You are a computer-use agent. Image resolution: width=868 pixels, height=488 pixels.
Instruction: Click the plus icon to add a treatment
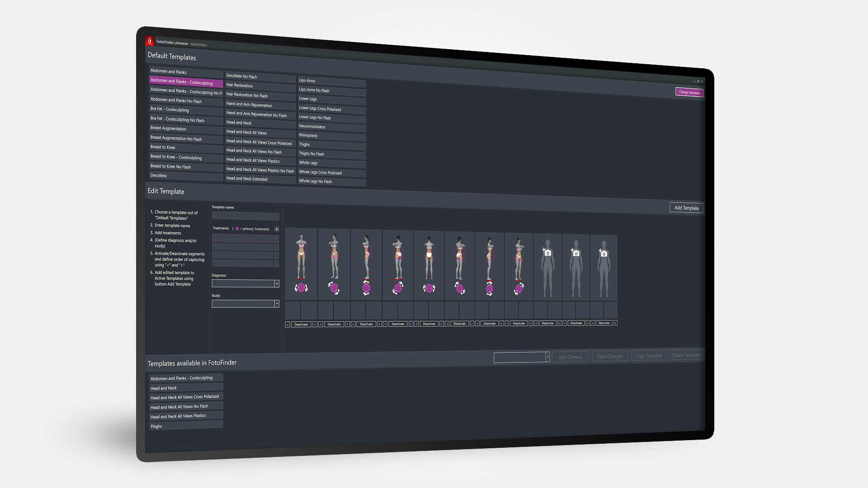tap(277, 229)
